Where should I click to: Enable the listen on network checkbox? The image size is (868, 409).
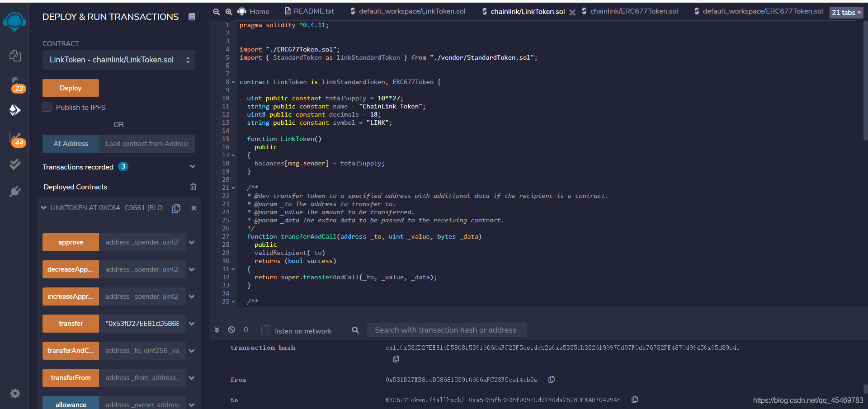point(266,330)
